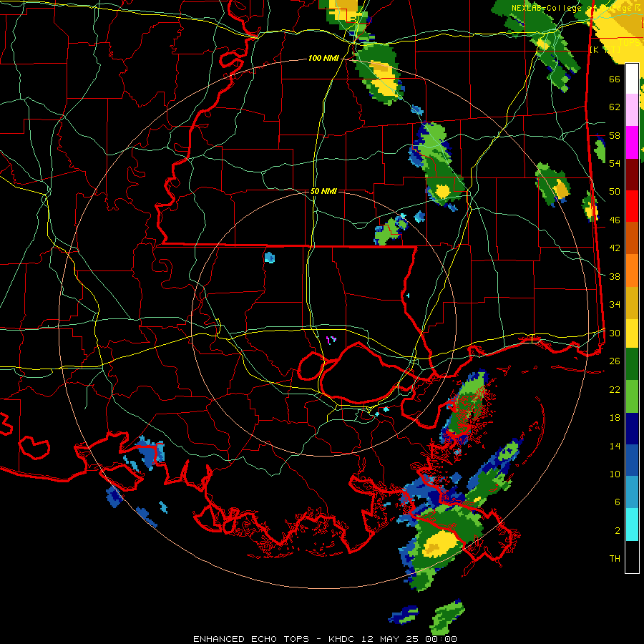The width and height of the screenshot is (644, 644).
Task: Click the legend value "42"
Action: [x=615, y=248]
